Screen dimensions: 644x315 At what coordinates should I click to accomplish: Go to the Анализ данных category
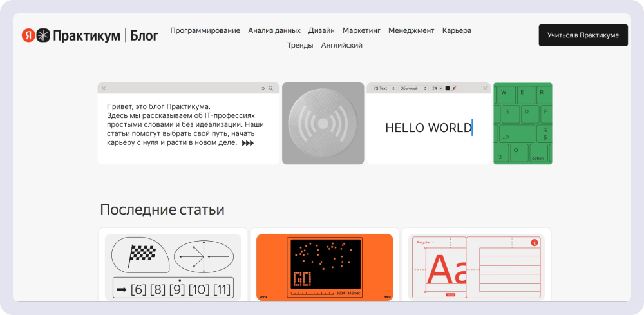274,30
